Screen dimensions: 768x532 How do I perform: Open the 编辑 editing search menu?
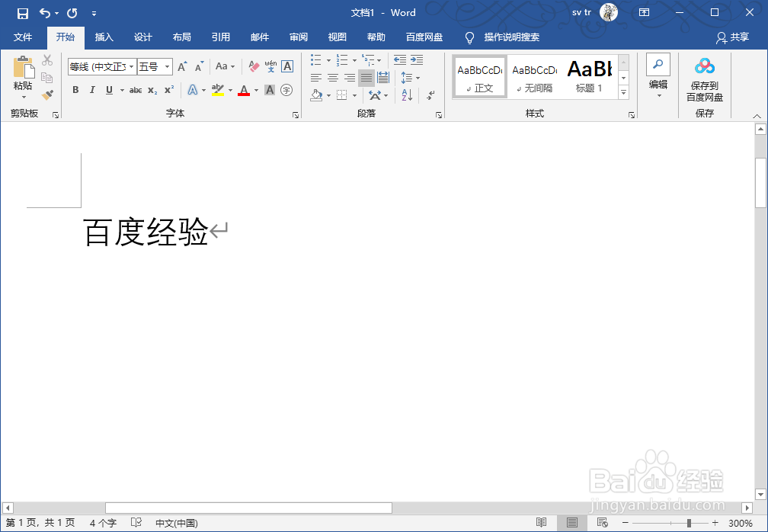click(658, 75)
